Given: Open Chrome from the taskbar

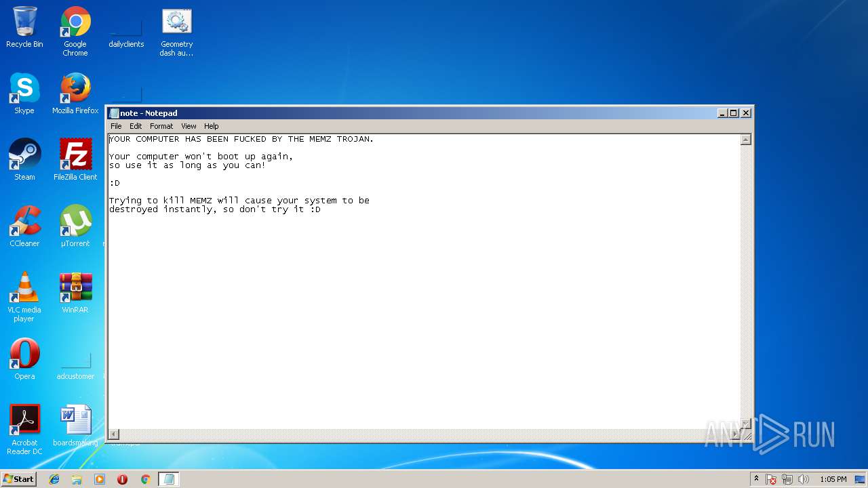Looking at the screenshot, I should pyautogui.click(x=145, y=479).
